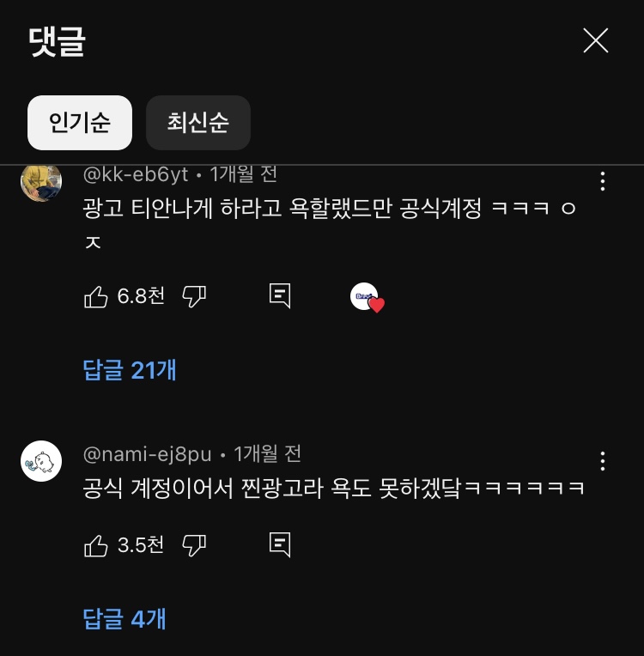The width and height of the screenshot is (644, 656).
Task: Tap the comment text starting with 공식 계정이어서
Action: (333, 488)
